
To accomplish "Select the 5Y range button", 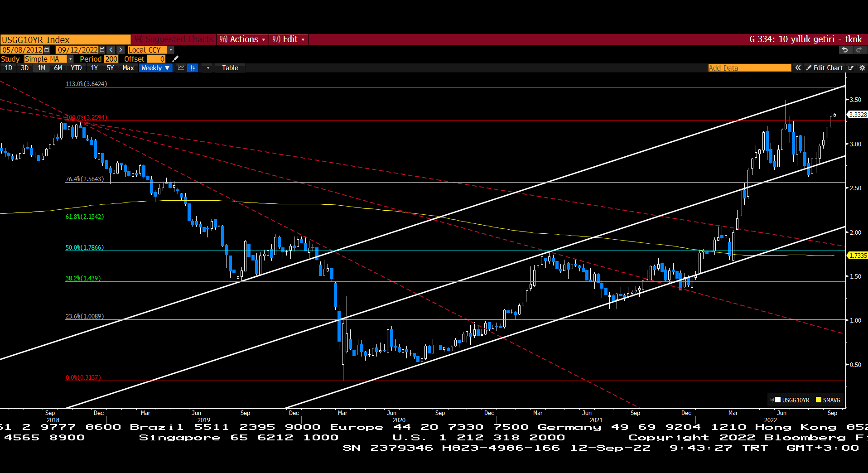I will pos(110,68).
